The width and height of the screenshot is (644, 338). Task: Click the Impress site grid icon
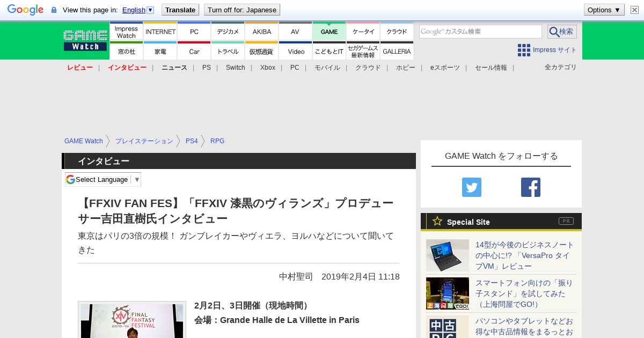(524, 50)
